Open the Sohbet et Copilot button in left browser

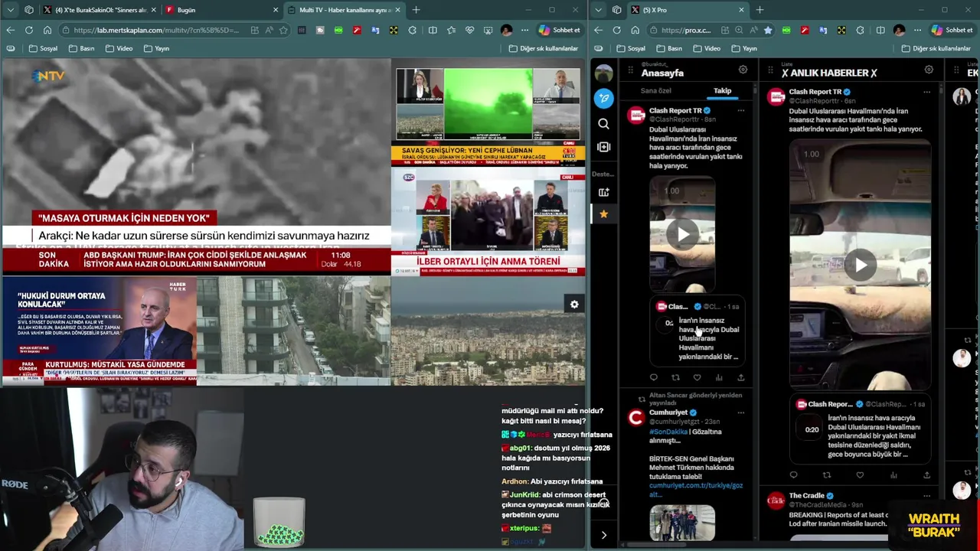[x=560, y=30]
